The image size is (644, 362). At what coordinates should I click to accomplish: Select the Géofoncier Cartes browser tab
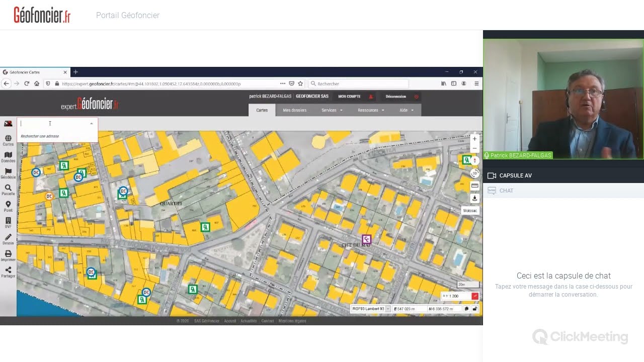click(35, 72)
